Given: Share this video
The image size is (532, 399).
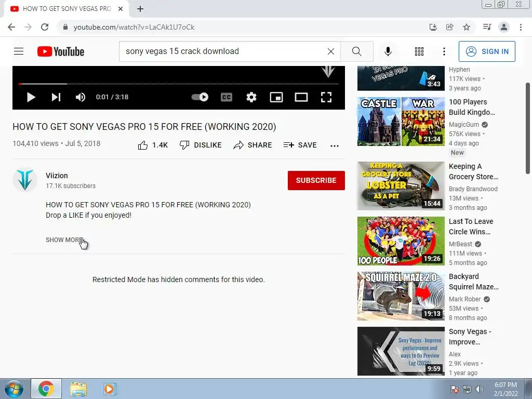Looking at the screenshot, I should click(x=252, y=145).
